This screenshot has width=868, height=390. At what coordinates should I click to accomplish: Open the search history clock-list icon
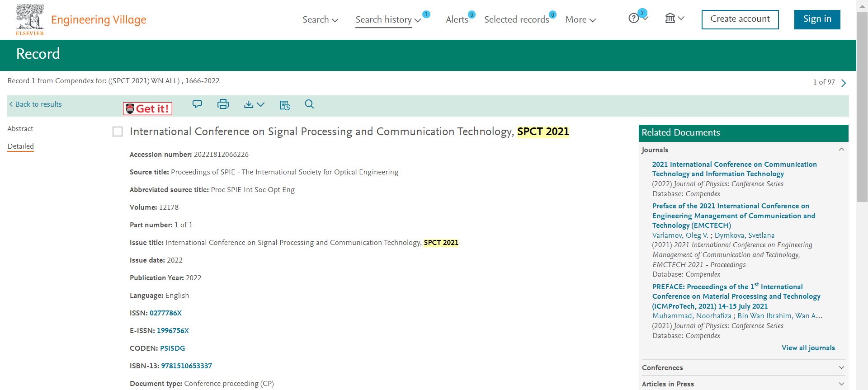(285, 105)
